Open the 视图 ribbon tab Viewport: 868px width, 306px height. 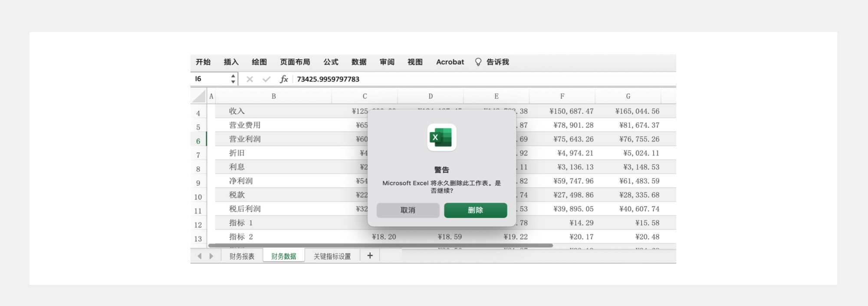(x=415, y=62)
